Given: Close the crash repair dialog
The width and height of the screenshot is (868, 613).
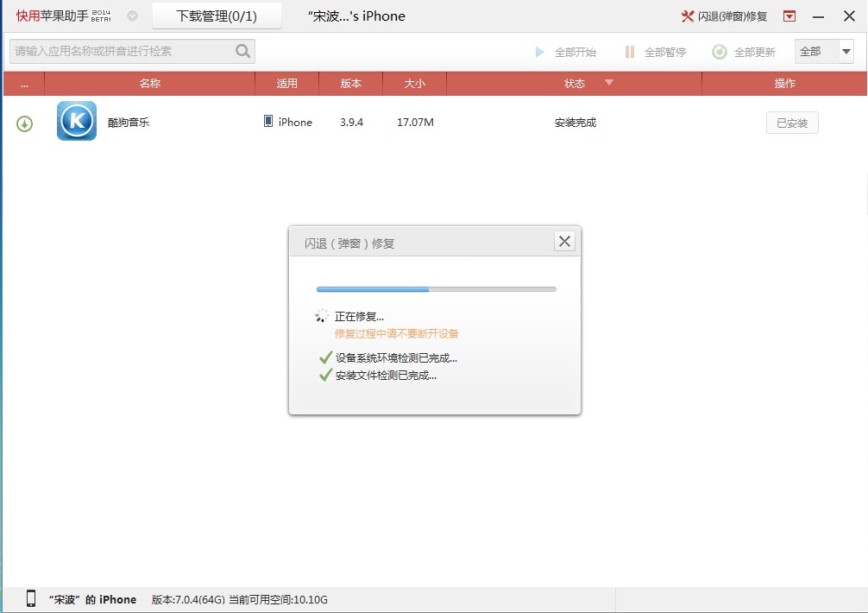Looking at the screenshot, I should pos(564,242).
